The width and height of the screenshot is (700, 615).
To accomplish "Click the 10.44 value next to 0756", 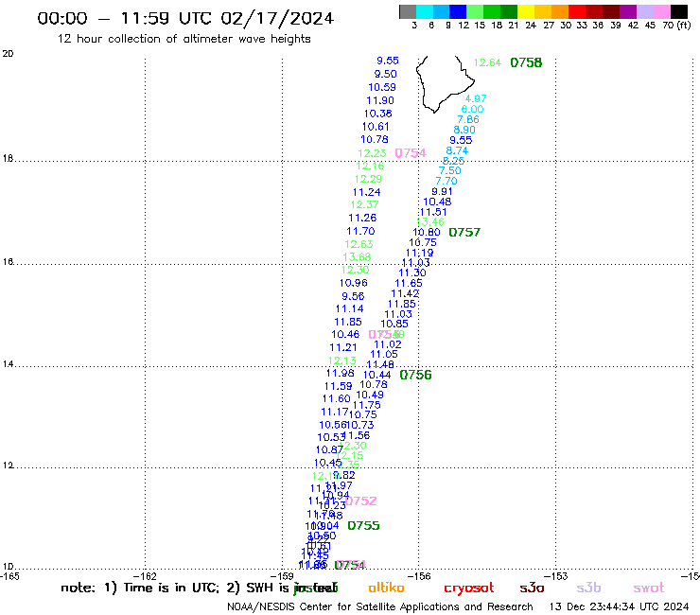I will click(376, 375).
